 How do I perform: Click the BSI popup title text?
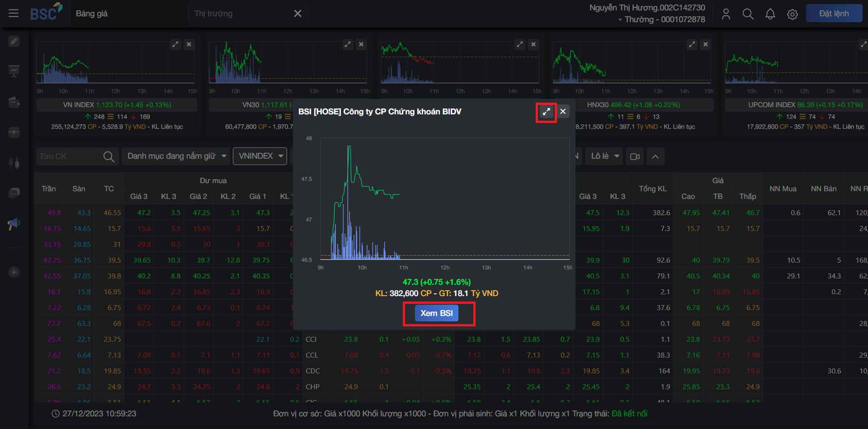tap(380, 112)
